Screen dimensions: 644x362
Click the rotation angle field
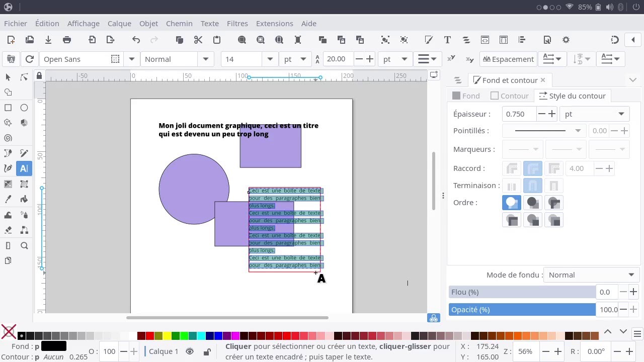point(596,351)
